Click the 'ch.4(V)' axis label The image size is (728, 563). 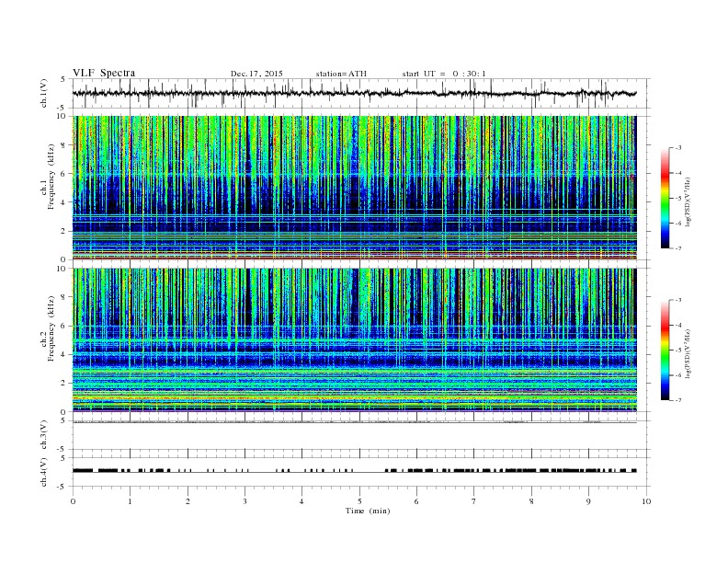(44, 472)
